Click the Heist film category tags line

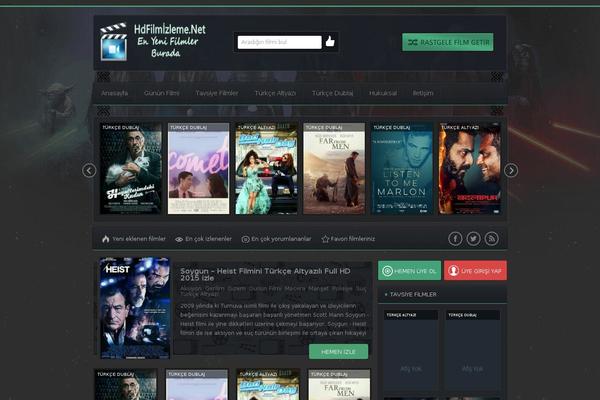click(273, 291)
